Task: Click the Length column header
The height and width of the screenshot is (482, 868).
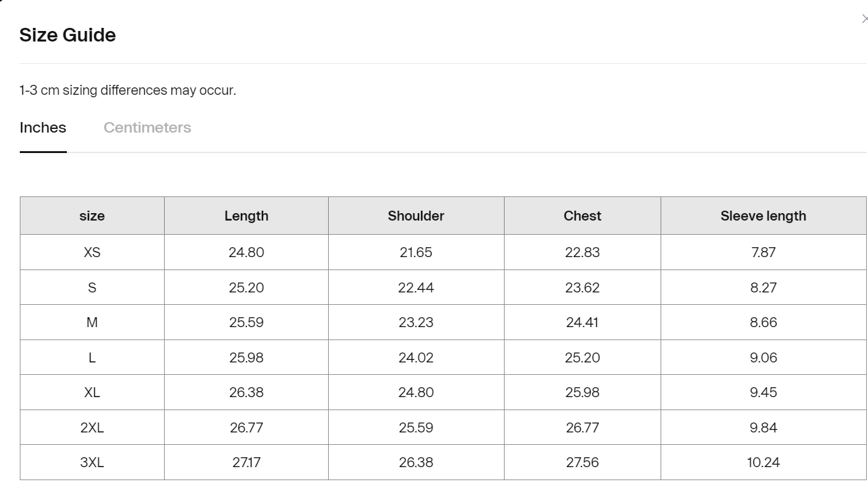Action: pos(246,216)
